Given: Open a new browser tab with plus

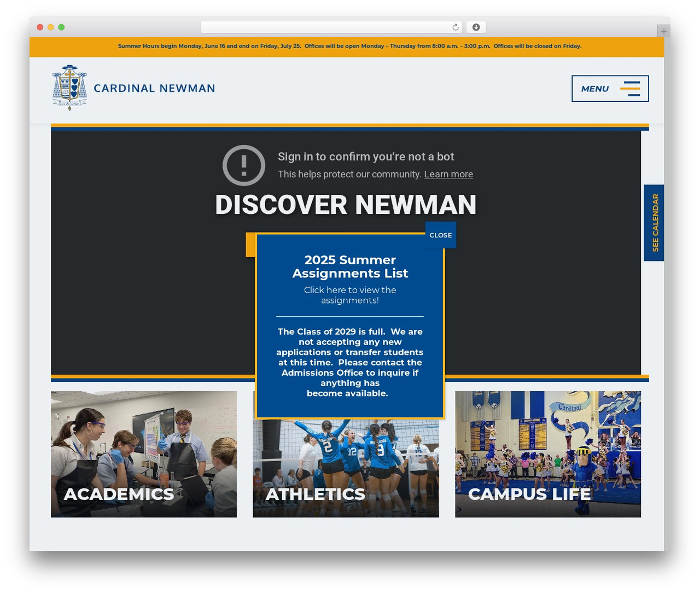Looking at the screenshot, I should (663, 31).
